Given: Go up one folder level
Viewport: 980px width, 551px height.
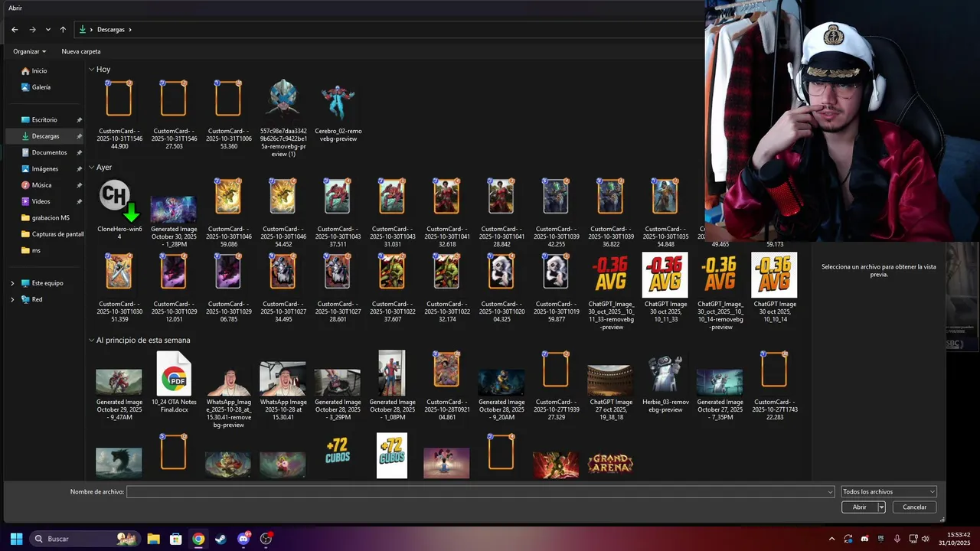Looking at the screenshot, I should [x=63, y=29].
